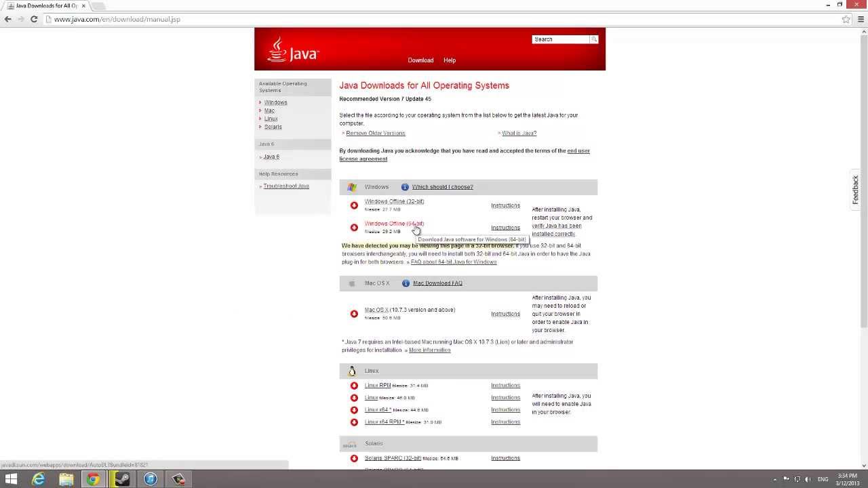Click verify Java has been installed correctly

point(557,230)
